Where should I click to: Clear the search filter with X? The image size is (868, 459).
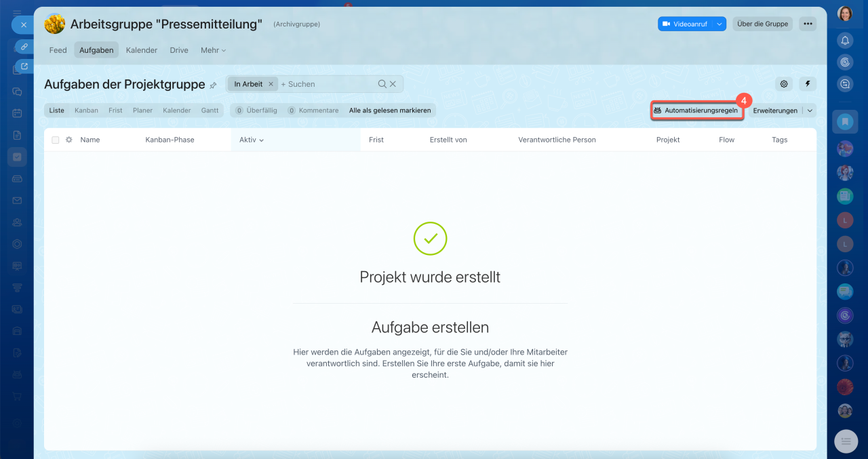pos(393,84)
